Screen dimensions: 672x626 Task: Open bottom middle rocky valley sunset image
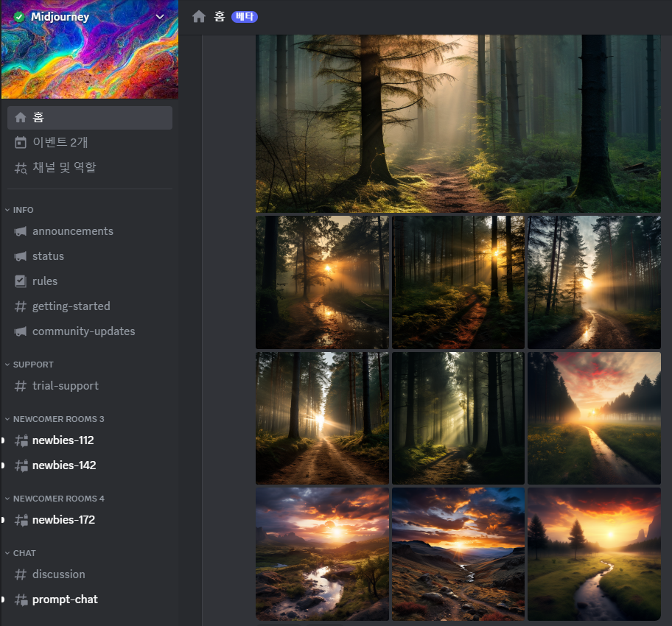458,554
